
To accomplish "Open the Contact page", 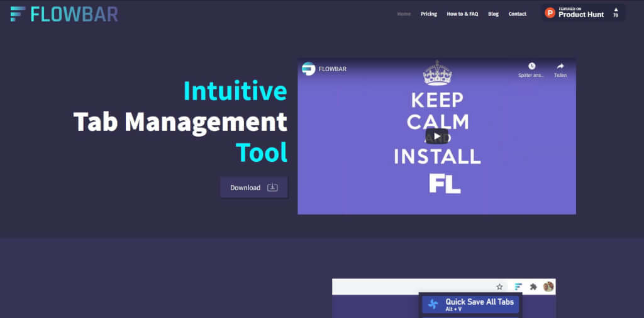I will 517,14.
